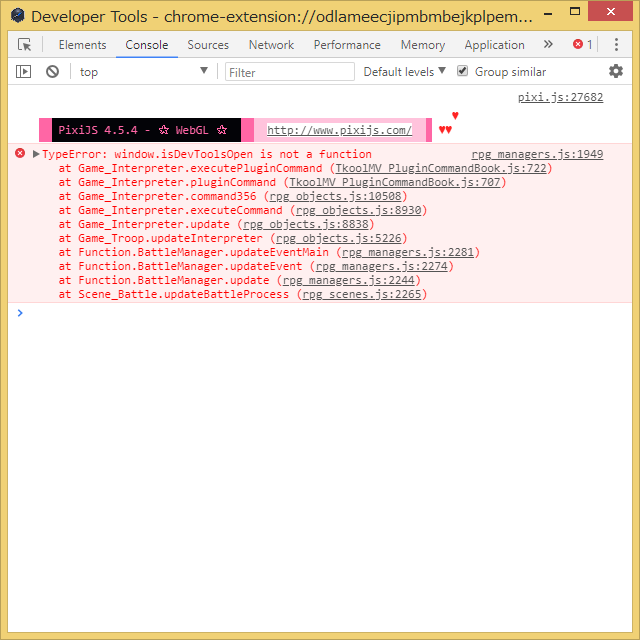Click the red error count indicator
The width and height of the screenshot is (640, 640).
click(x=582, y=44)
